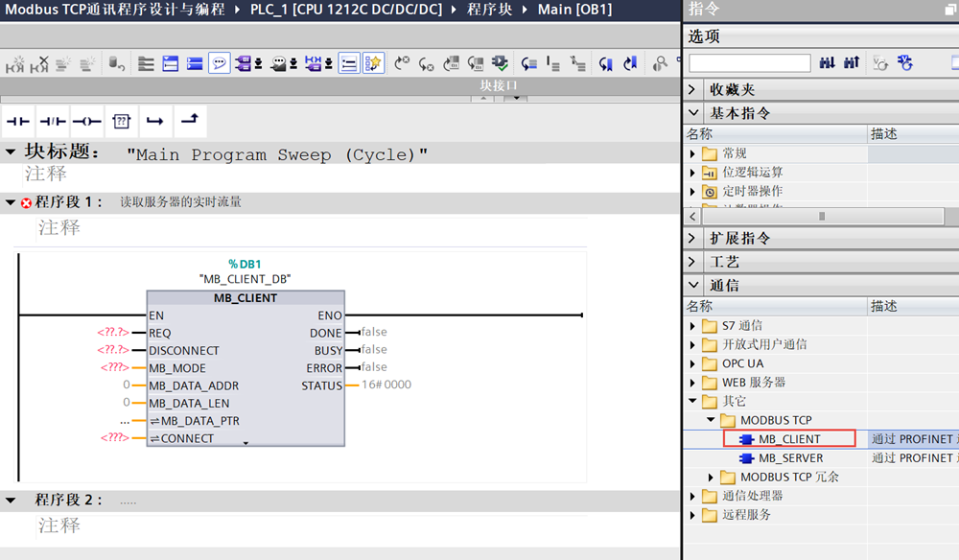Expand the MODBUS TCP 冗余 folder
The width and height of the screenshot is (959, 560).
(711, 478)
